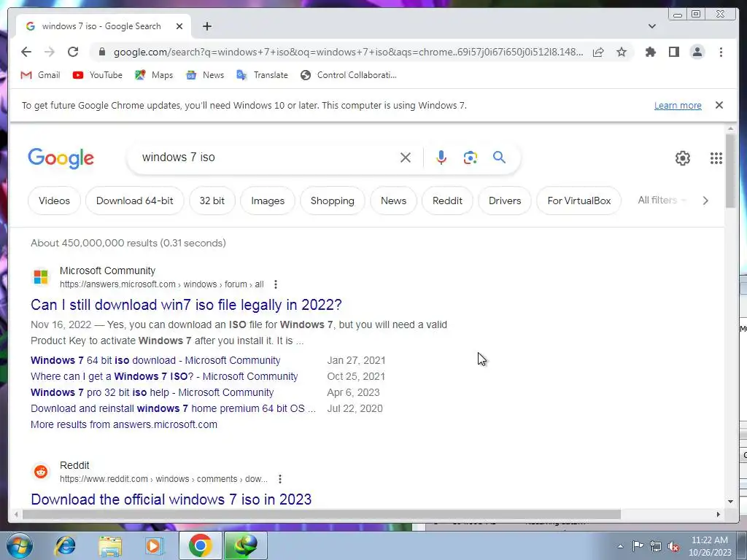Click Learn more about Chrome updates

pyautogui.click(x=678, y=105)
